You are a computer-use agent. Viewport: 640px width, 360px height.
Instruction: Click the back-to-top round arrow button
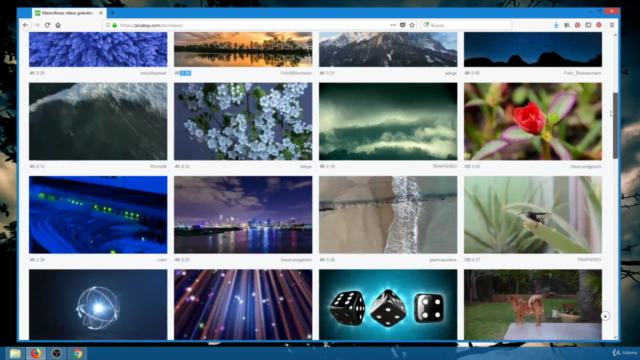click(605, 316)
